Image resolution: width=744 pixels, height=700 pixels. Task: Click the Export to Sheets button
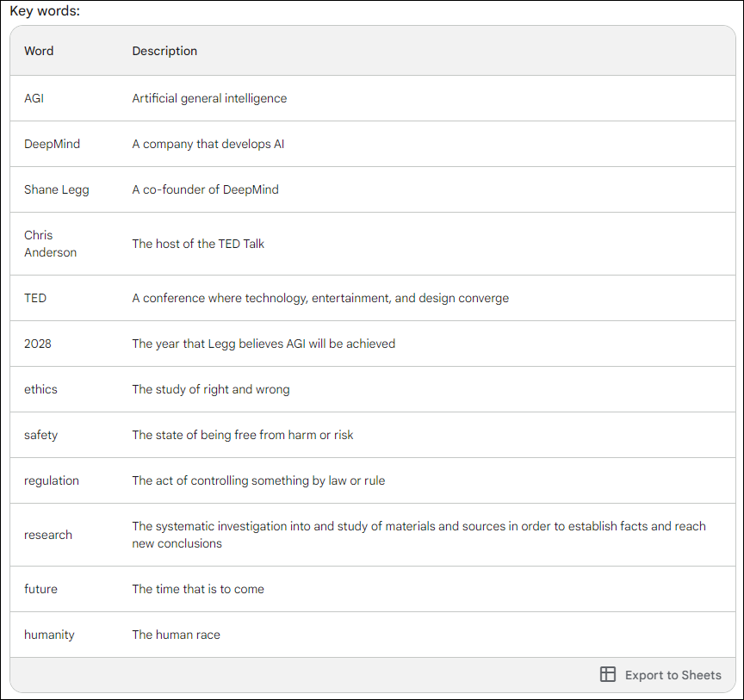(660, 674)
